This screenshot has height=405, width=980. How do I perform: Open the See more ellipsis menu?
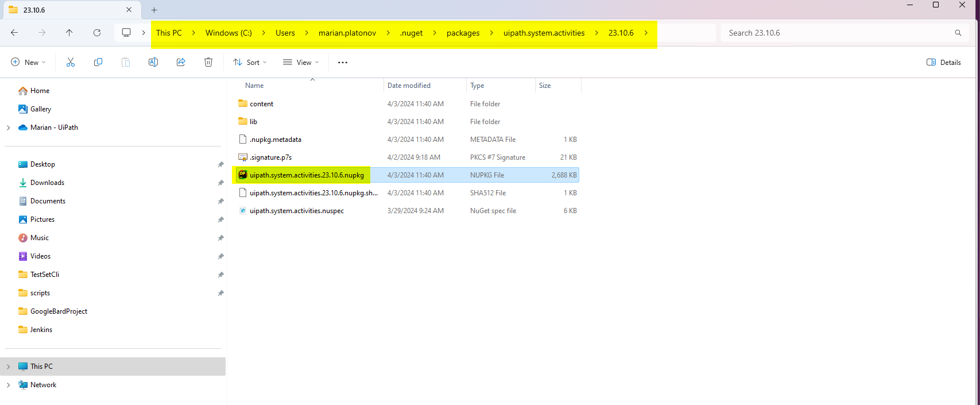point(343,62)
